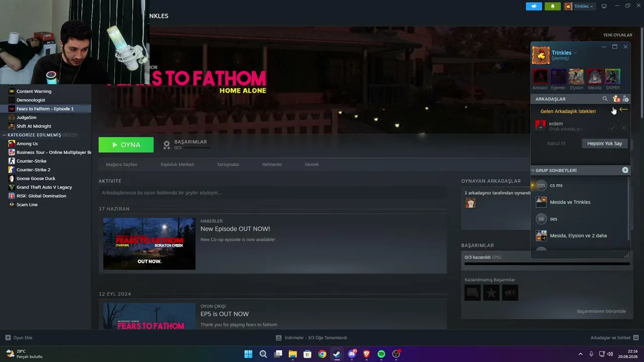This screenshot has width=644, height=362.
Task: Open the Topluluk Merkezi tab
Action: point(177,164)
